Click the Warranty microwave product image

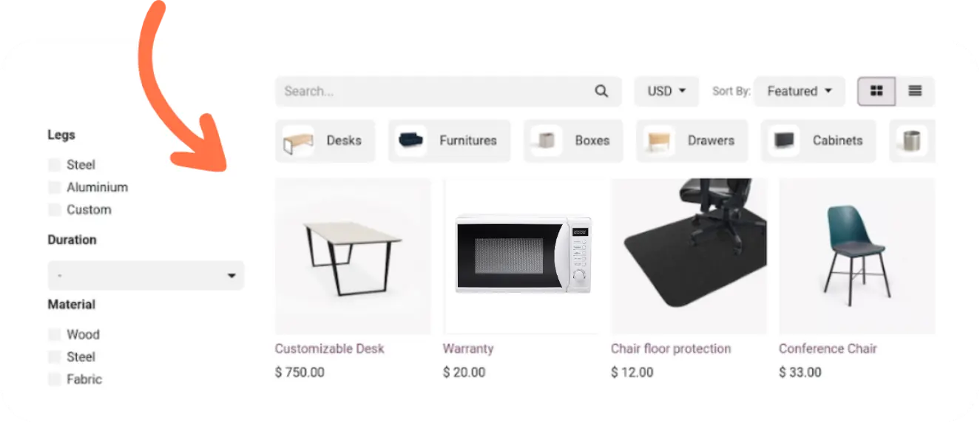click(521, 256)
